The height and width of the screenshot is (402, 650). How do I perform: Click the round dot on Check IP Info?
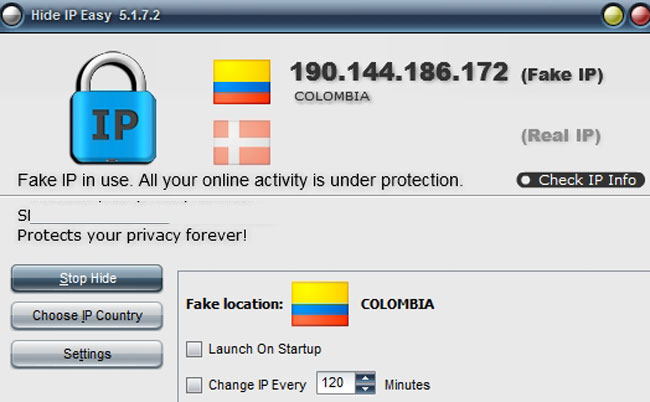(526, 180)
